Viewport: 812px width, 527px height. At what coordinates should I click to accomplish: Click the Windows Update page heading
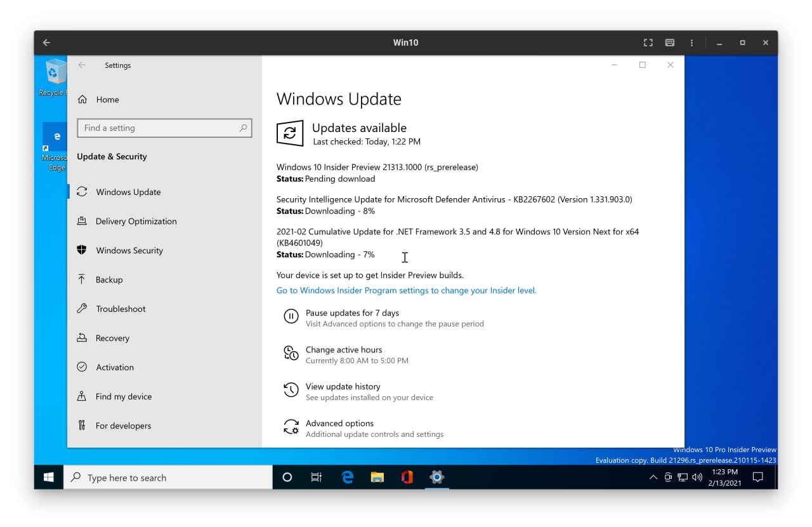pyautogui.click(x=339, y=99)
